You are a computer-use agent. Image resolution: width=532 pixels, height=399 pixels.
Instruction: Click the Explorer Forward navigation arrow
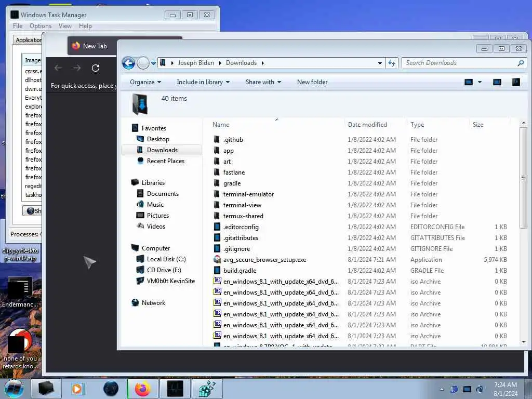point(143,63)
